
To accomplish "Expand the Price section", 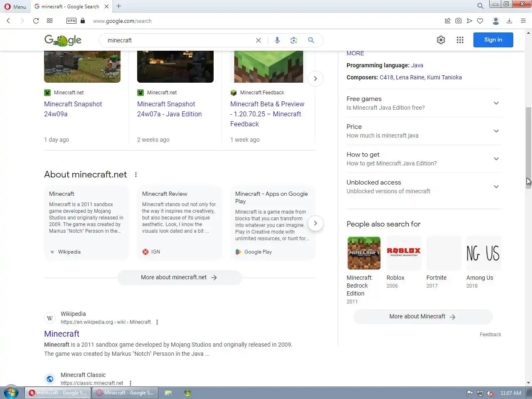I will coord(424,131).
